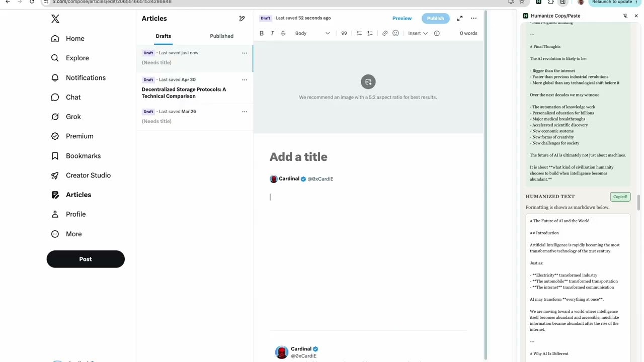Click the HUMANIZED TEXT heading
644x362 pixels.
pyautogui.click(x=550, y=197)
